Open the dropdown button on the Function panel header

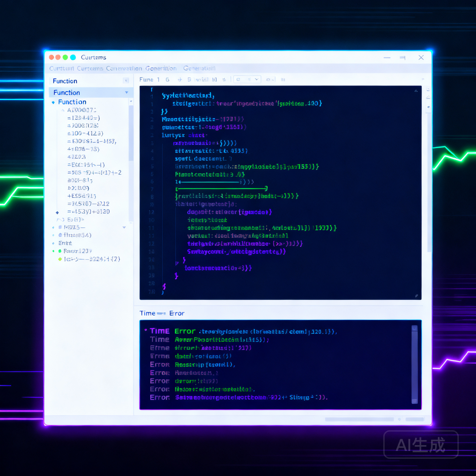pos(126,81)
